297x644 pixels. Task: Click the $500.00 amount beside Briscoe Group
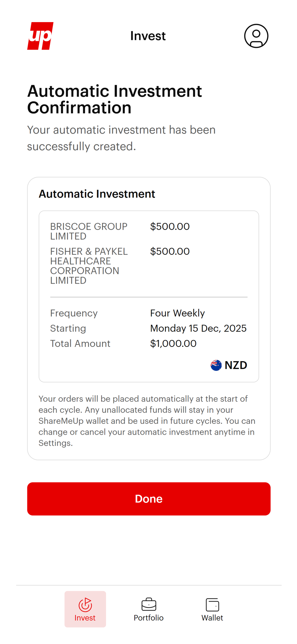tap(170, 226)
